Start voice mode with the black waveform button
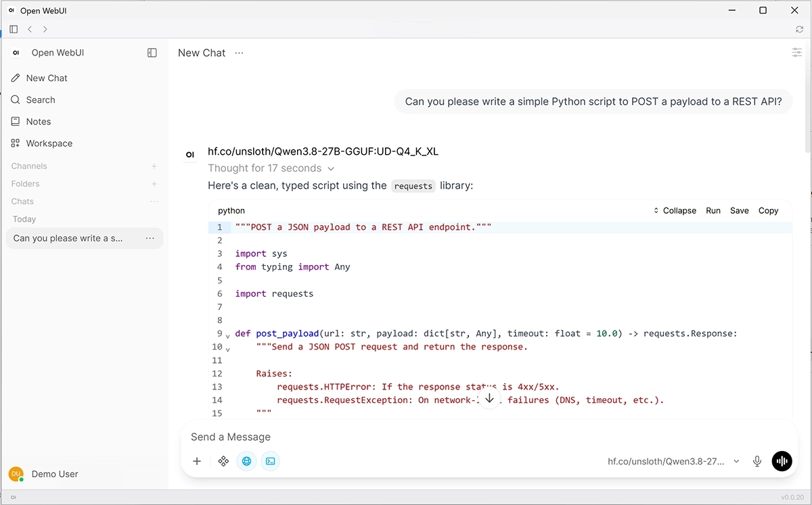 (782, 461)
